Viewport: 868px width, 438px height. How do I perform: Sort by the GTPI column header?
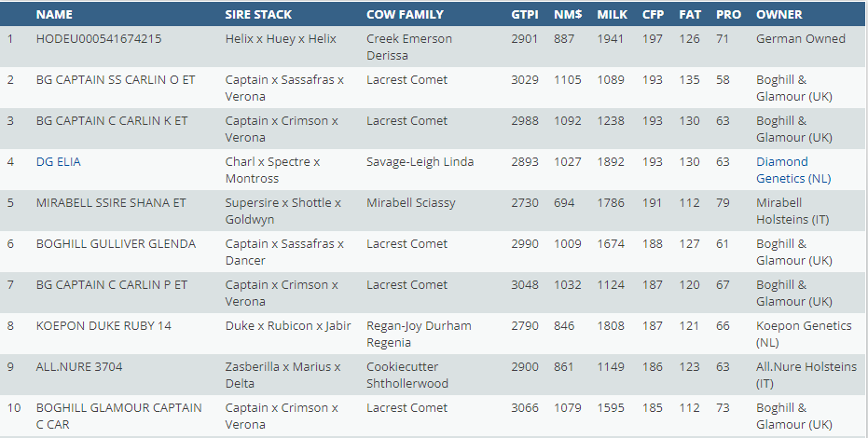click(x=525, y=15)
